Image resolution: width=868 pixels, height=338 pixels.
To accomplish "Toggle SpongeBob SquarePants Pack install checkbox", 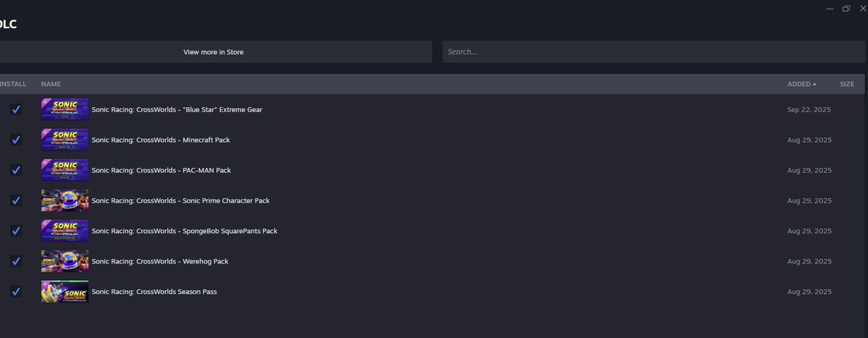I will coord(16,231).
